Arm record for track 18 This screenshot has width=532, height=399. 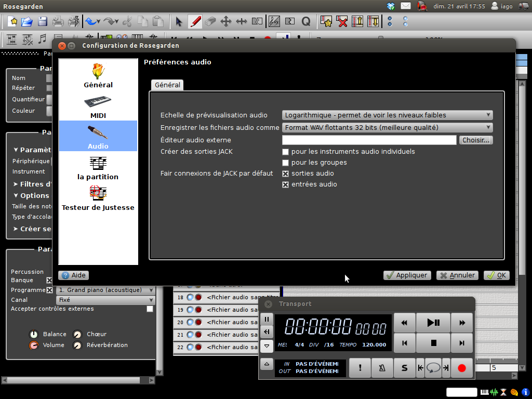198,297
